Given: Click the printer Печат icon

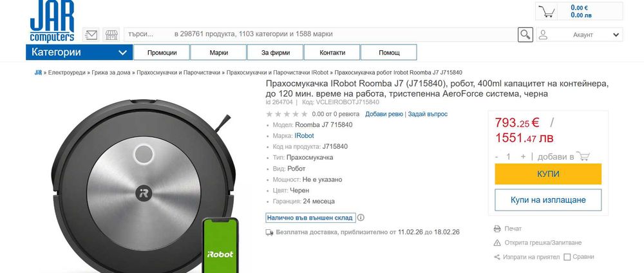Looking at the screenshot, I should pyautogui.click(x=497, y=229).
